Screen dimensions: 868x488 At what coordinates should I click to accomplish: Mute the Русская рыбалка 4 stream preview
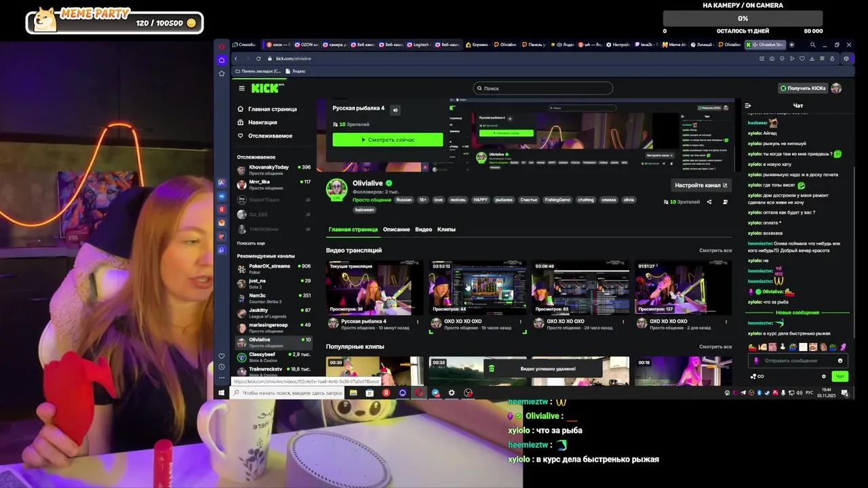coord(395,110)
